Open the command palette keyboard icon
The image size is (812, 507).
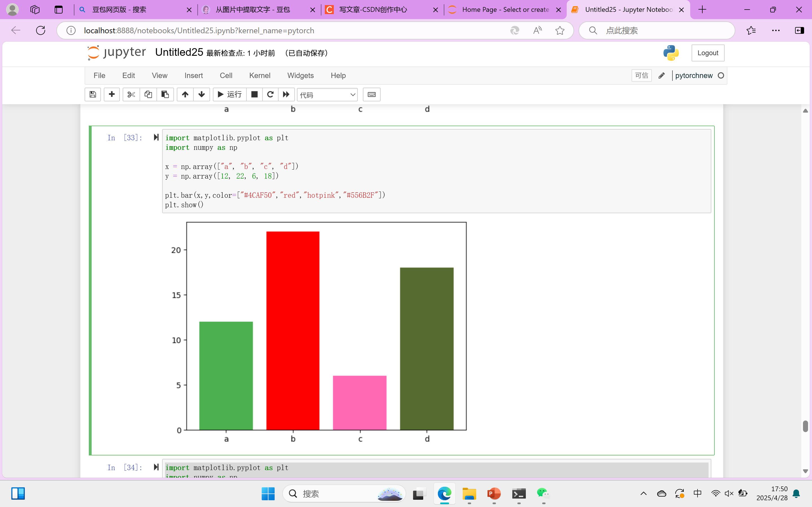371,95
